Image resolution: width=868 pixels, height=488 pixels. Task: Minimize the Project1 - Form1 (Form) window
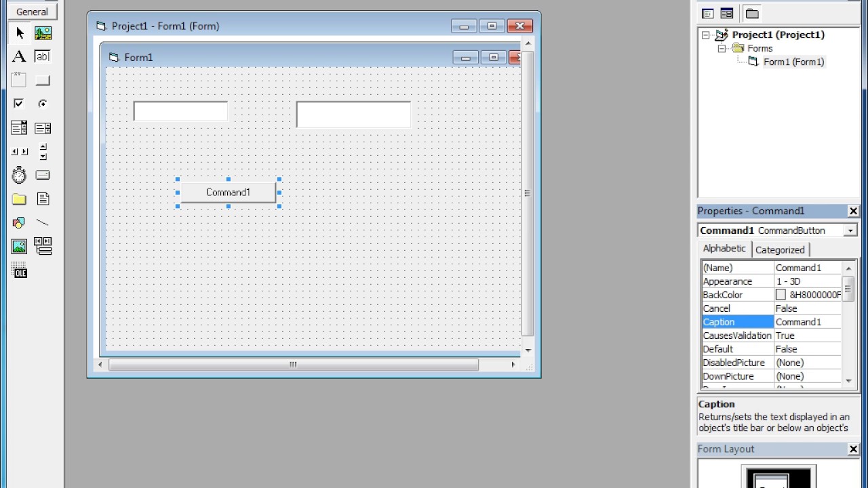pyautogui.click(x=464, y=26)
